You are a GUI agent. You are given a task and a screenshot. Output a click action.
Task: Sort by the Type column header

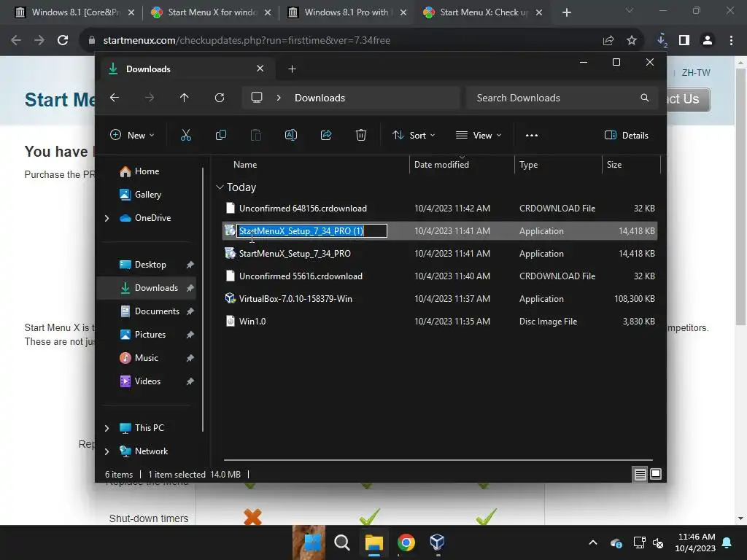[528, 165]
